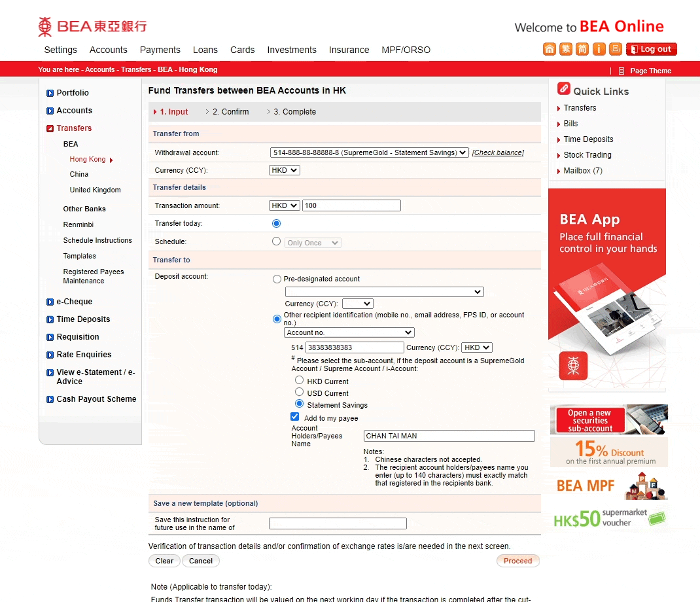
Task: Click the Cash Payout Scheme arrow icon
Action: (50, 399)
